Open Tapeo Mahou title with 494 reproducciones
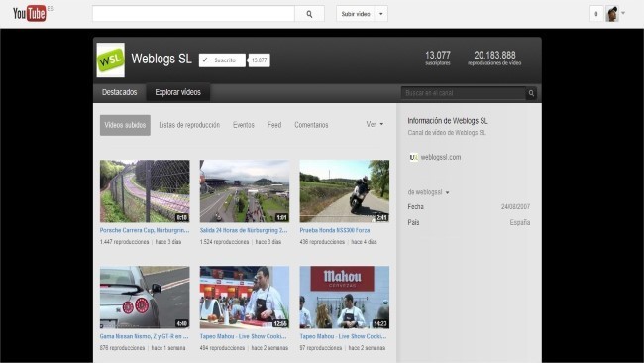The height and width of the screenshot is (363, 644). point(244,336)
